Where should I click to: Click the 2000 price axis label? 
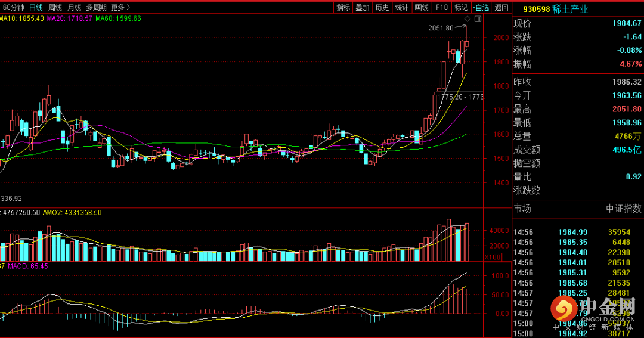click(501, 38)
